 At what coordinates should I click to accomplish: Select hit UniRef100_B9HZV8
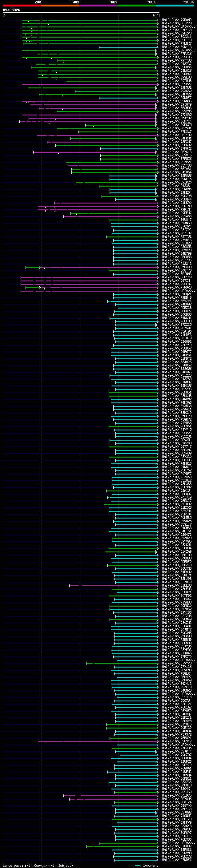(x=177, y=33)
